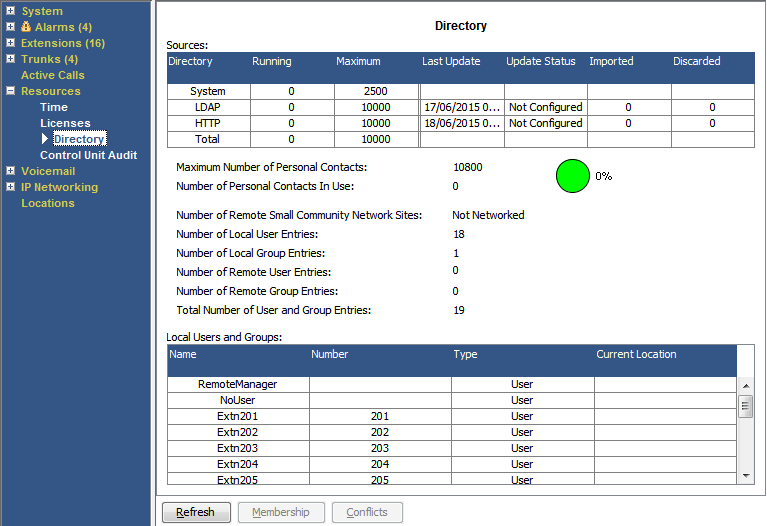Screen dimensions: 767x526
Task: Open Active Calls in the sidebar
Action: click(53, 75)
